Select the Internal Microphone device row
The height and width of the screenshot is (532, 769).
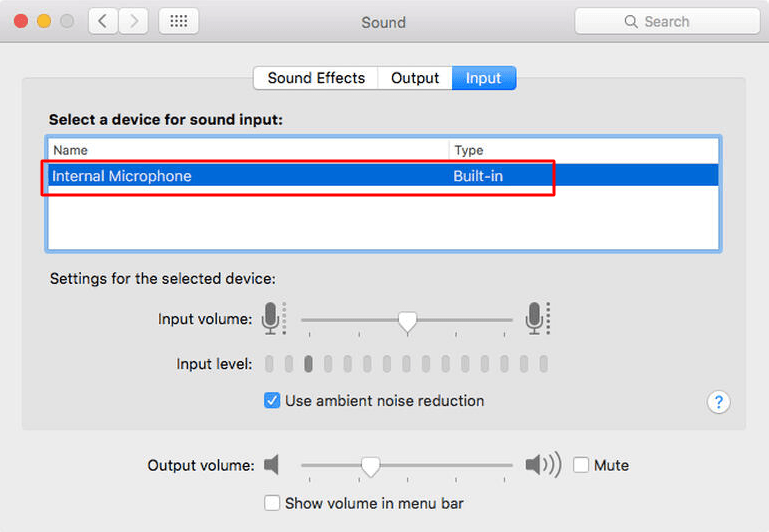point(250,176)
